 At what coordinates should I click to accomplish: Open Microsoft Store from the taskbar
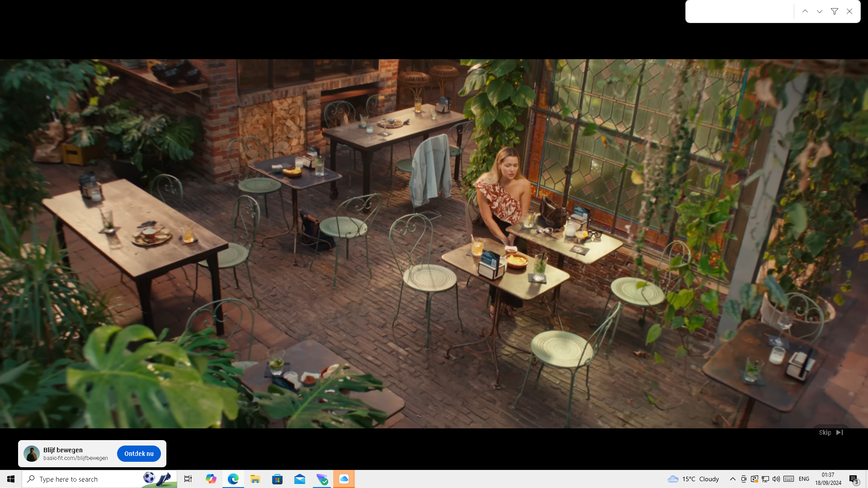click(277, 479)
